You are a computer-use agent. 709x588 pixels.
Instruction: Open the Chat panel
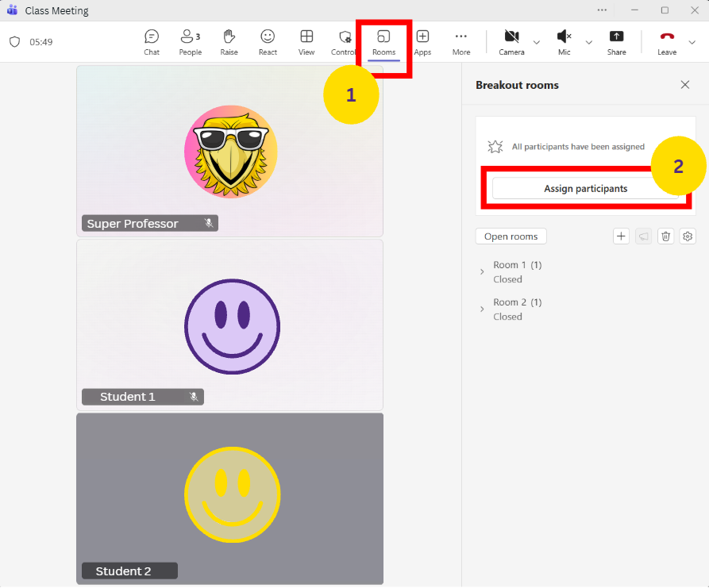tap(152, 42)
